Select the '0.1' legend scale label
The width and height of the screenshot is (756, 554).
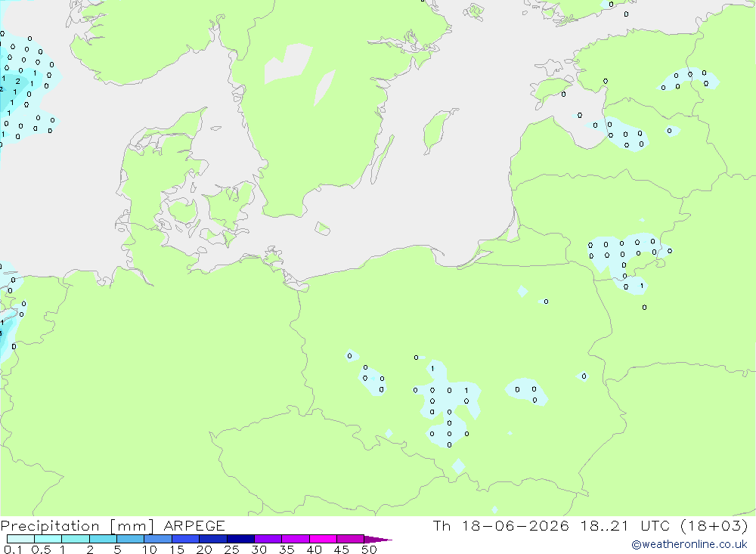(13, 549)
